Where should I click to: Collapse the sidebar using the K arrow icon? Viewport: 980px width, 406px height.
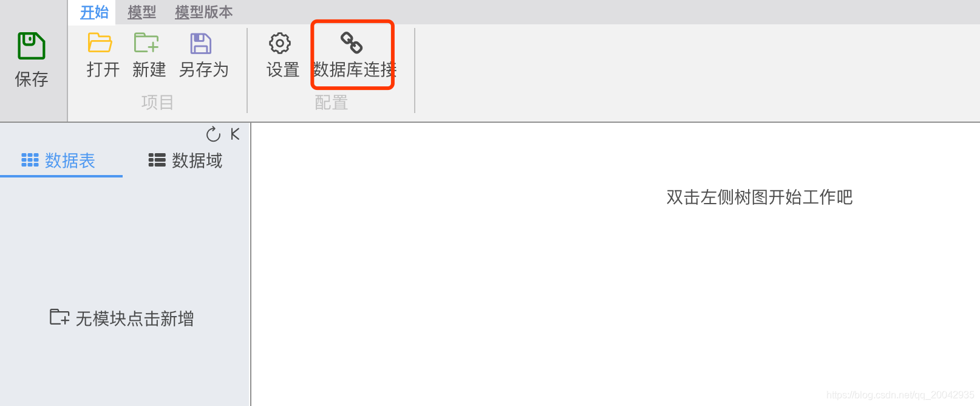tap(236, 134)
